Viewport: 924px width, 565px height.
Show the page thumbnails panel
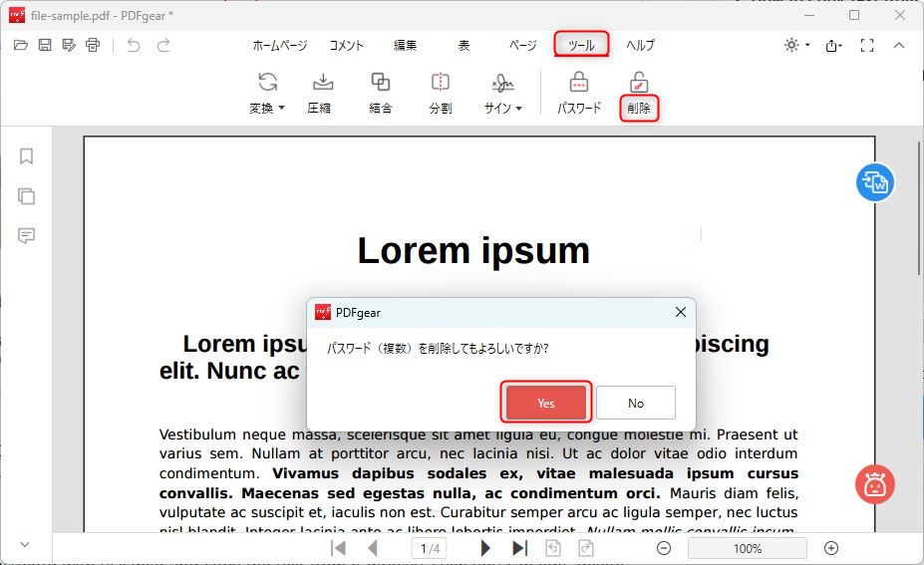coord(26,195)
